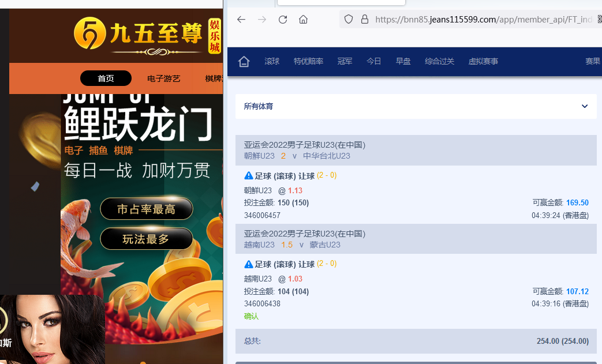Click the browser back arrow
Image resolution: width=602 pixels, height=364 pixels.
[241, 20]
